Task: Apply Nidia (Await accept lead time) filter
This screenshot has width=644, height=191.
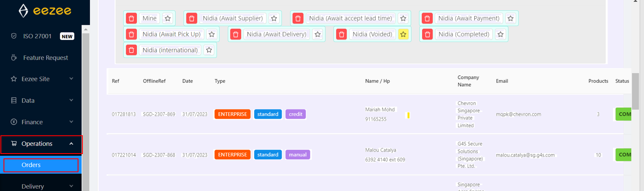Action: tap(351, 18)
